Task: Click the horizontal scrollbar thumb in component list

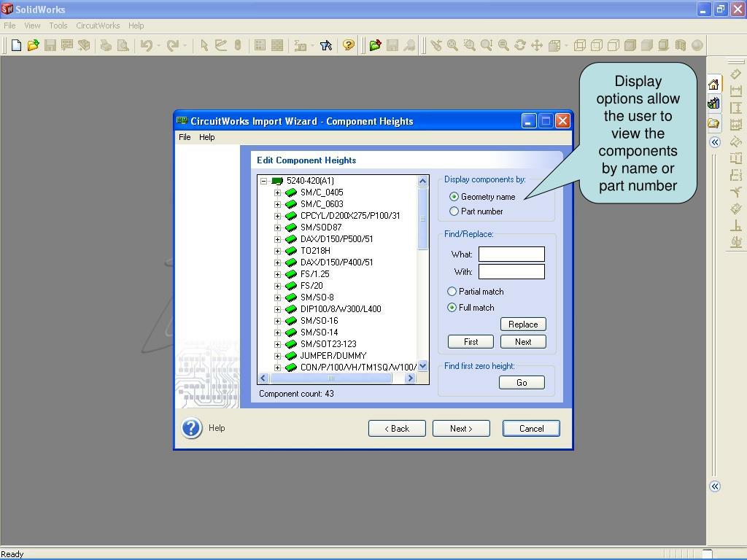Action: pyautogui.click(x=331, y=378)
